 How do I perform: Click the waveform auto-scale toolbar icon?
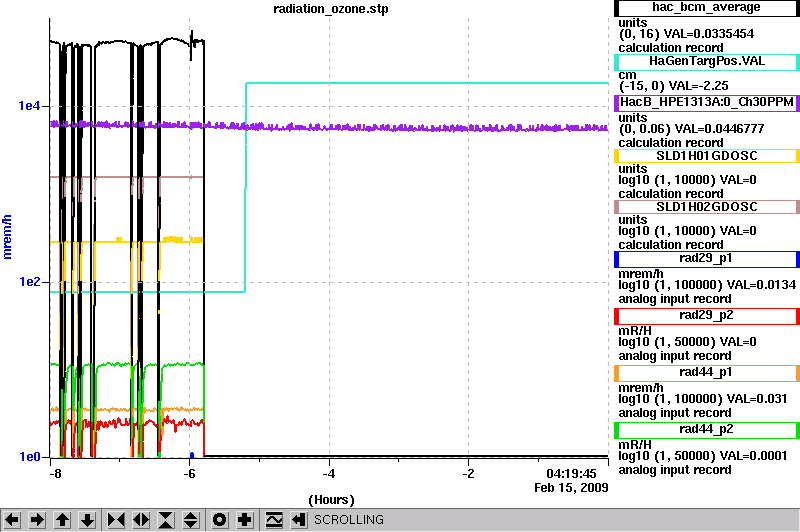[274, 520]
